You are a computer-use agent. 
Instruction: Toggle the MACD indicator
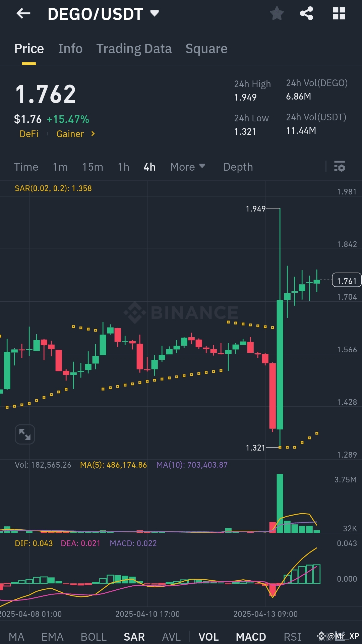click(251, 636)
